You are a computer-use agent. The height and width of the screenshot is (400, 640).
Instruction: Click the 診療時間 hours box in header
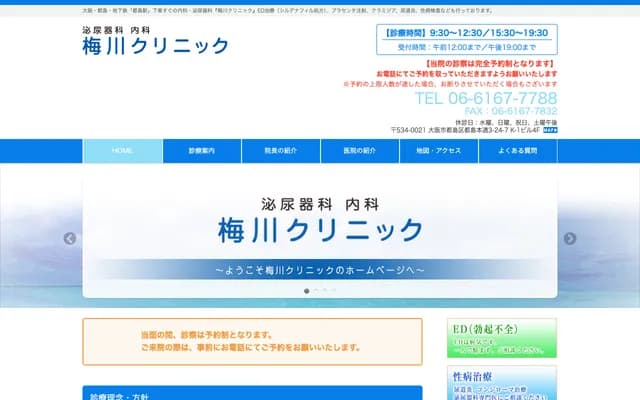click(x=467, y=39)
